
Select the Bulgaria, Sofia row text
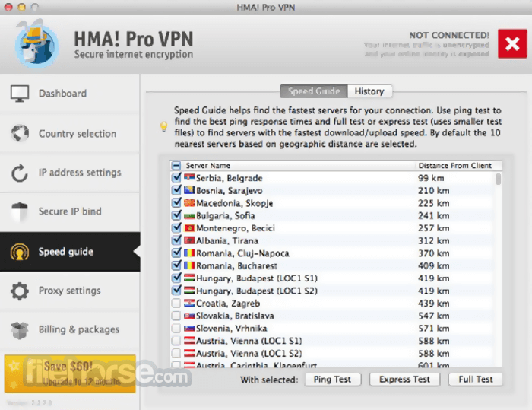(x=225, y=216)
